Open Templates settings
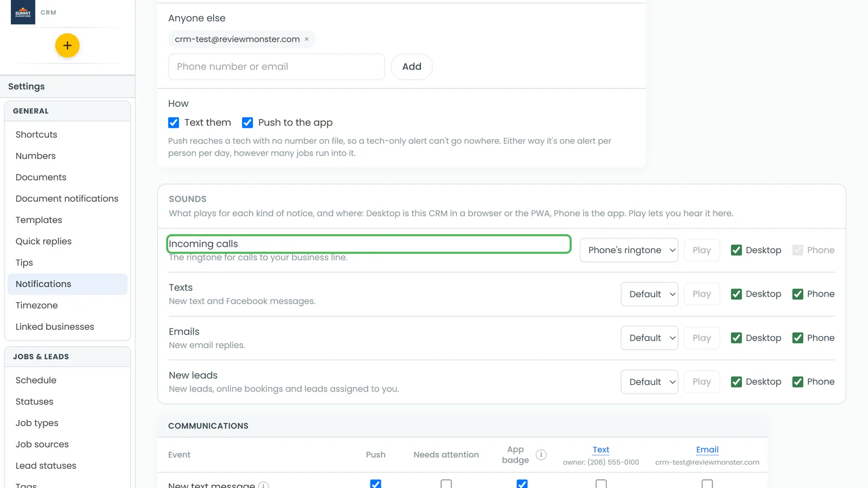The height and width of the screenshot is (488, 868). 67,220
